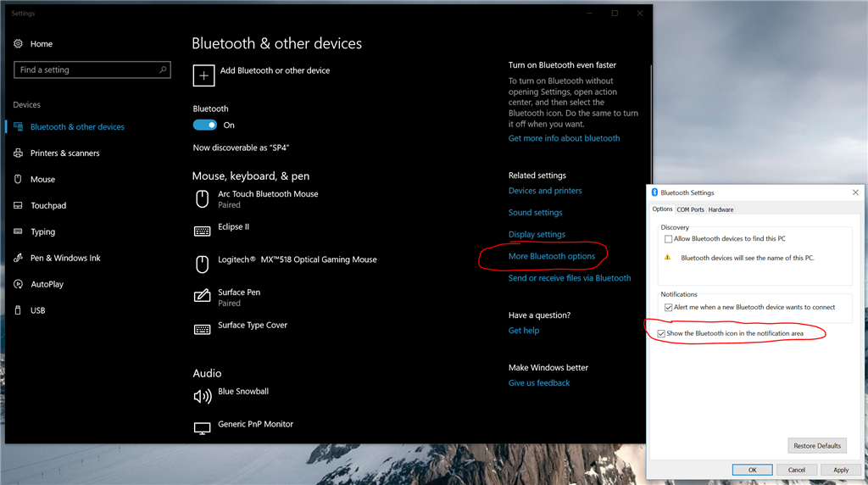
Task: Click the Surface Type Cover keyboard icon
Action: [x=202, y=330]
